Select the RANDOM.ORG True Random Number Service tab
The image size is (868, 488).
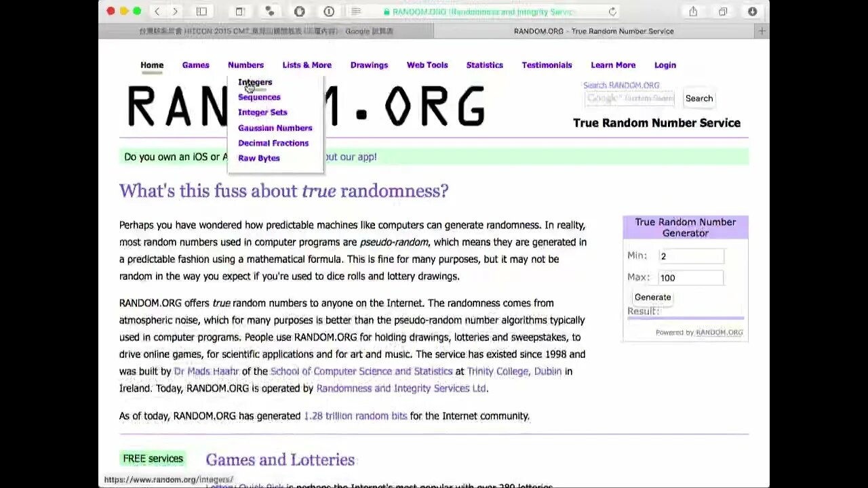tap(594, 31)
